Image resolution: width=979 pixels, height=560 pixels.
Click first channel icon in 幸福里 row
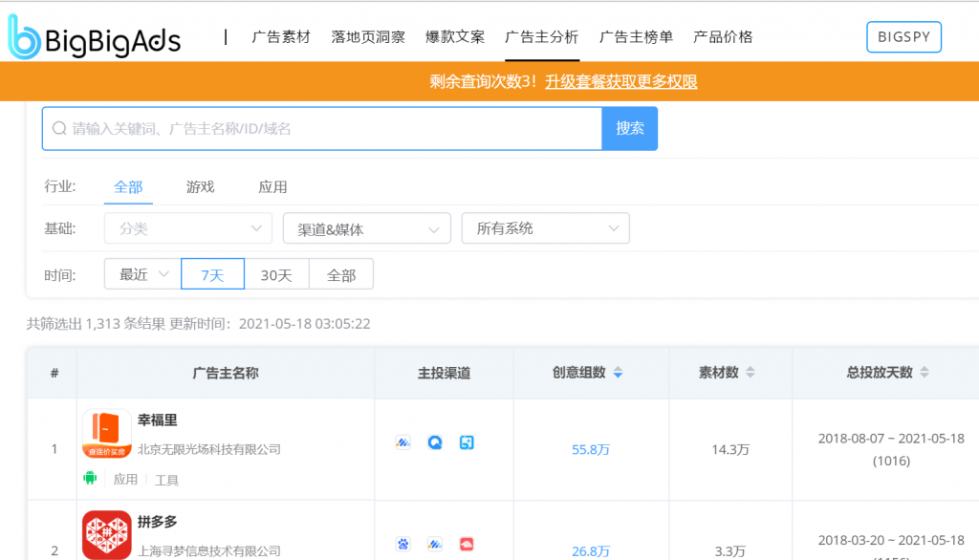[402, 442]
